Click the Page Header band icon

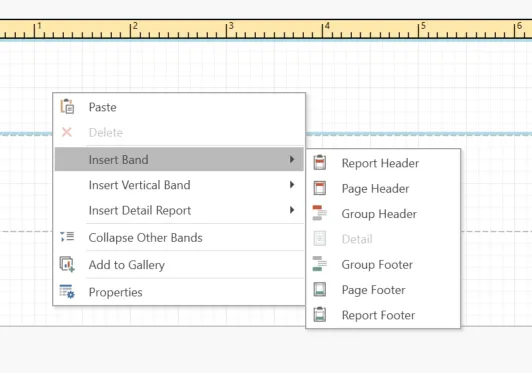[x=320, y=188]
